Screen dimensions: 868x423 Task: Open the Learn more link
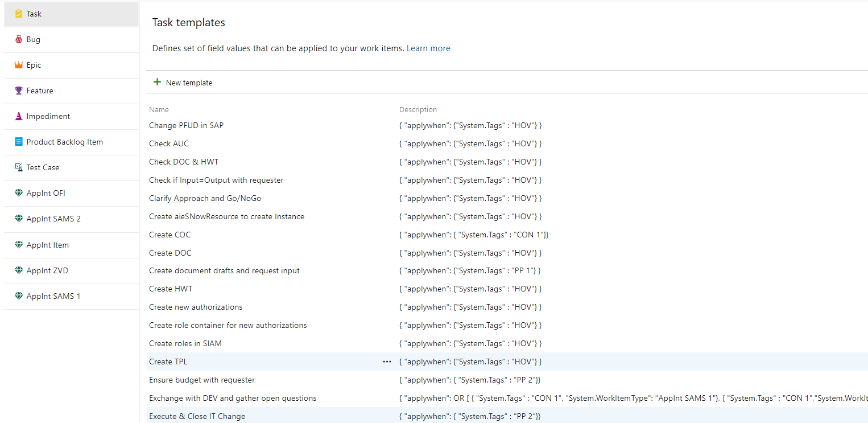(428, 48)
